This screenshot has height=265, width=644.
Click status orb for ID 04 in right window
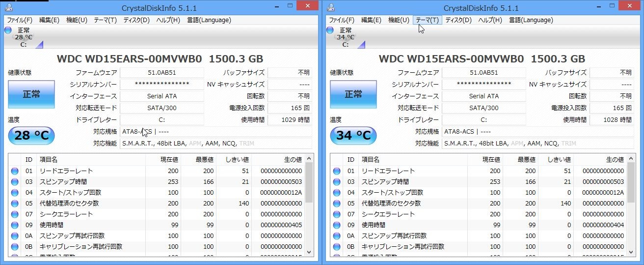point(337,193)
